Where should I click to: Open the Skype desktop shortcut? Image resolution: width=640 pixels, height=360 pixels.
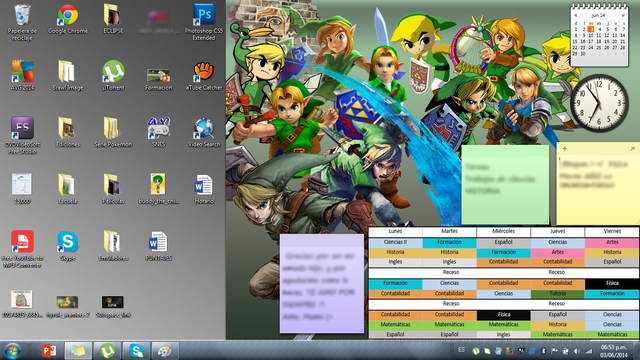(68, 246)
